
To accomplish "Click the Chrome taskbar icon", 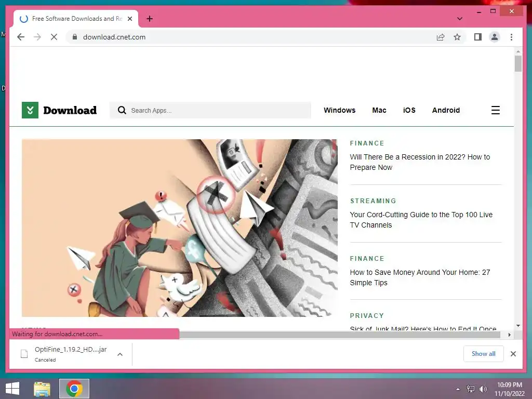I will coord(74,389).
